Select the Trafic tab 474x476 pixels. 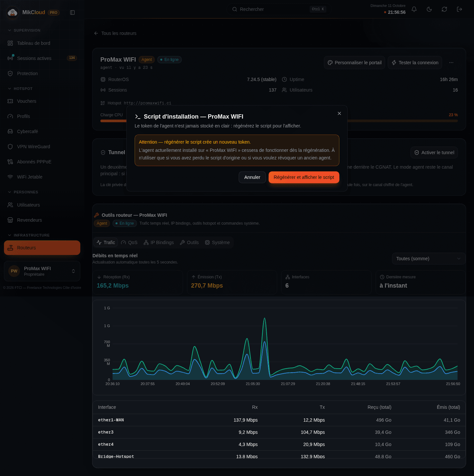point(106,242)
